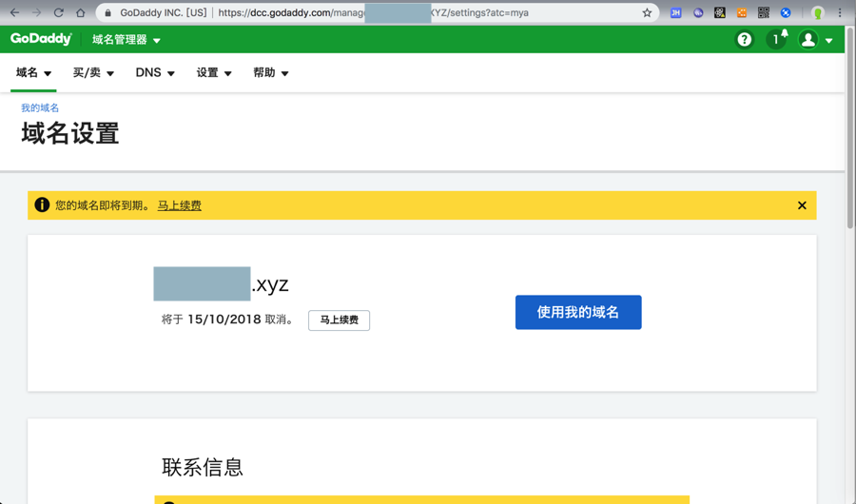Bookmark the page with the star icon
Viewport: 856px width, 504px height.
pos(647,12)
